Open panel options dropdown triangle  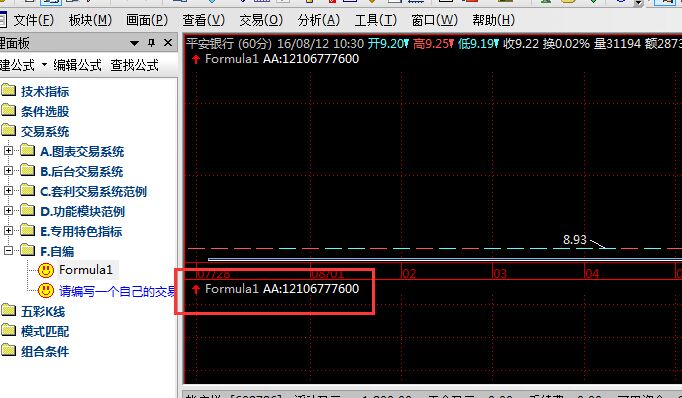click(134, 43)
